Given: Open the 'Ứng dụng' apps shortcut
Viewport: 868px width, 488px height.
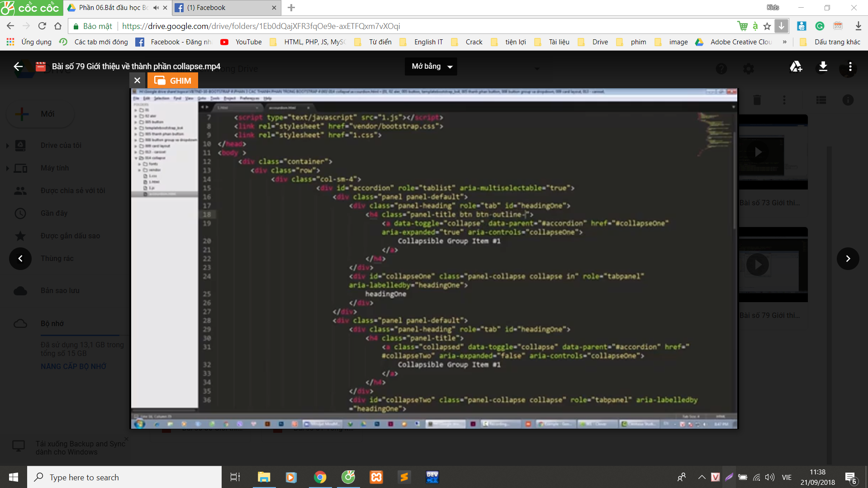Looking at the screenshot, I should click(29, 42).
